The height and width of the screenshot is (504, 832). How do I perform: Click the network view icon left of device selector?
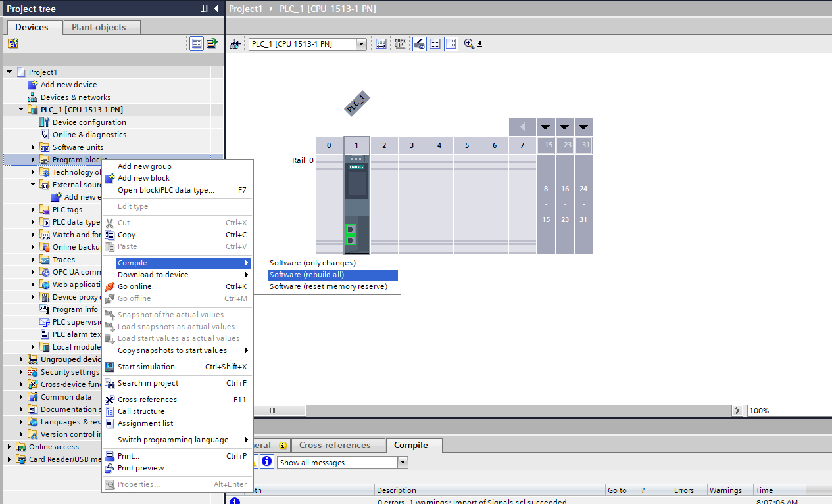click(236, 44)
